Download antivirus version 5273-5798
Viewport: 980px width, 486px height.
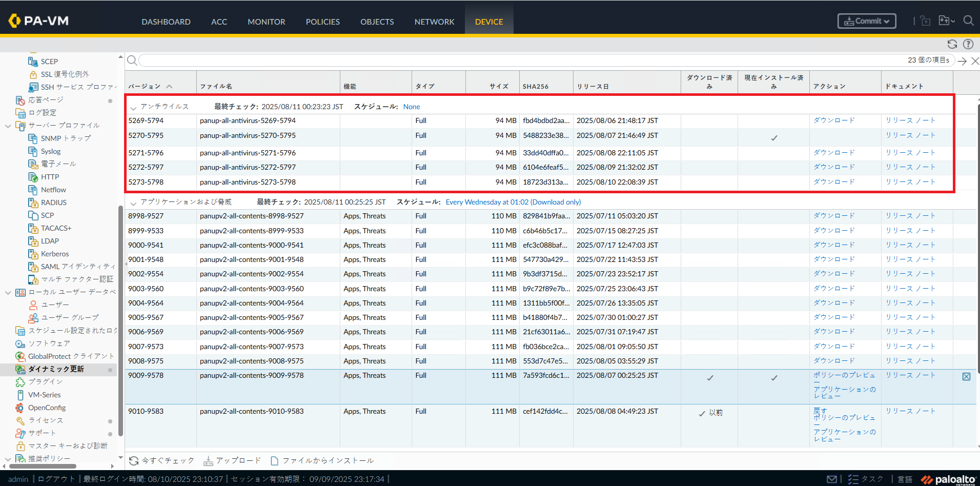pyautogui.click(x=834, y=182)
